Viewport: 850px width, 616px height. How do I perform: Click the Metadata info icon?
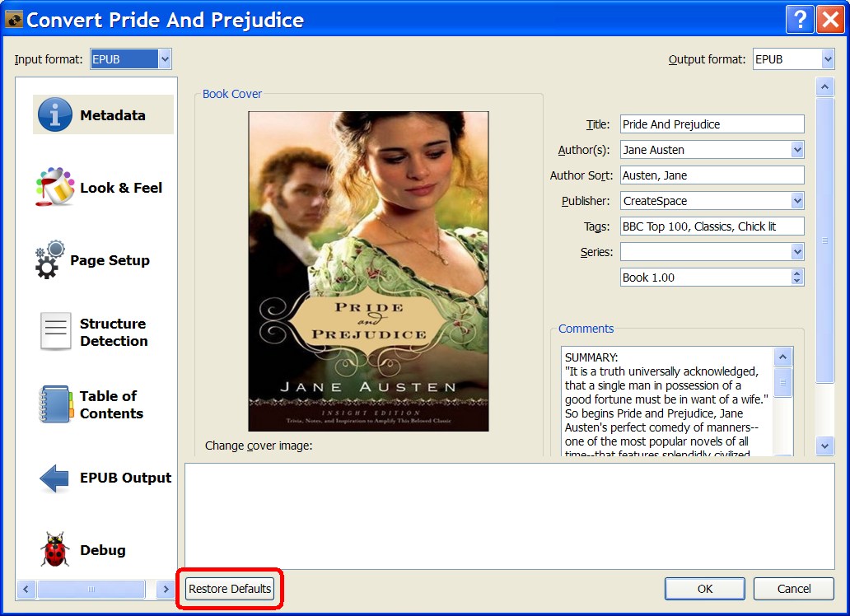[x=54, y=115]
